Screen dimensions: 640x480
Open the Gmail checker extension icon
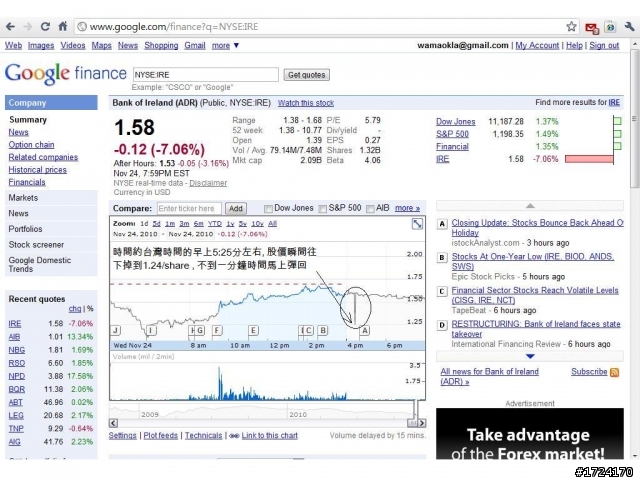[x=591, y=27]
